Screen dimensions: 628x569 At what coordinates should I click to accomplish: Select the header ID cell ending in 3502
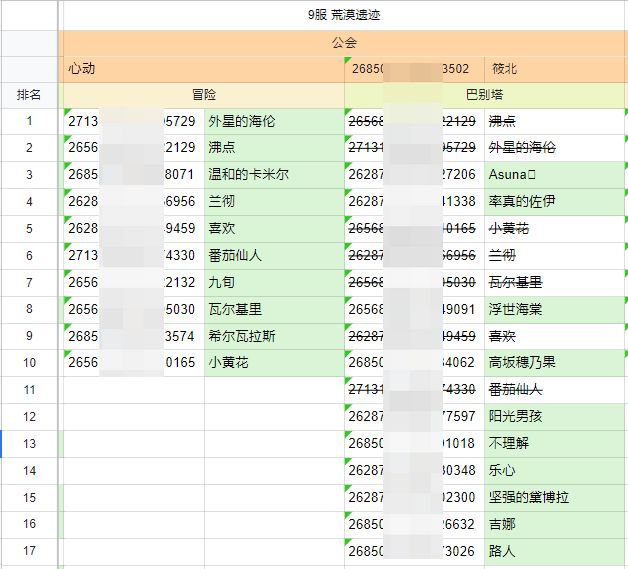(414, 69)
